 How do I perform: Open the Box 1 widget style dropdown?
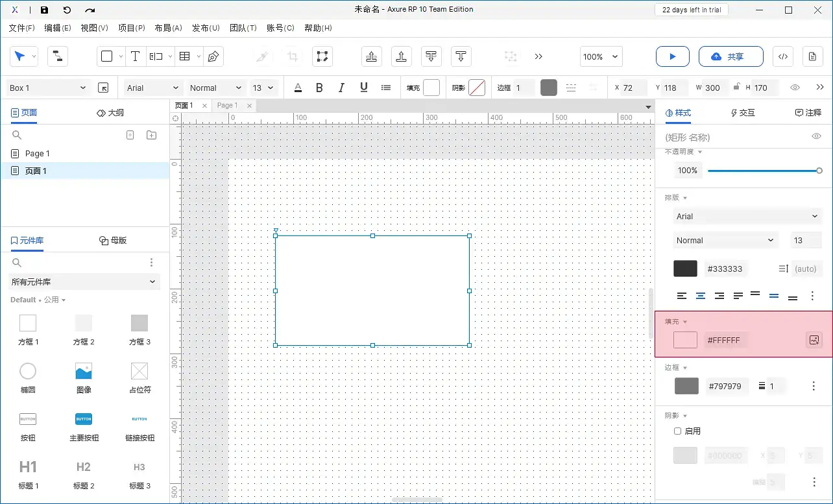[x=48, y=88]
